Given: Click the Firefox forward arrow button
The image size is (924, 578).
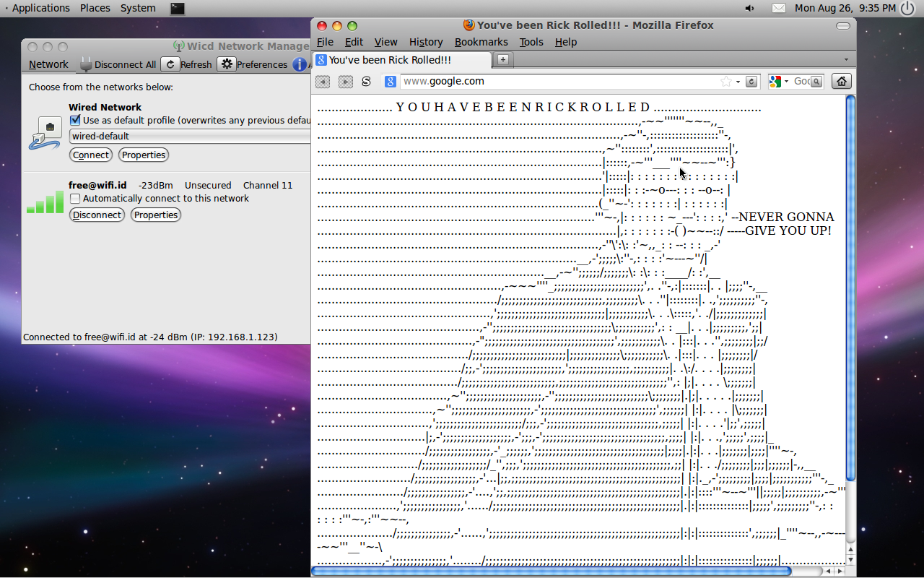Looking at the screenshot, I should tap(346, 82).
